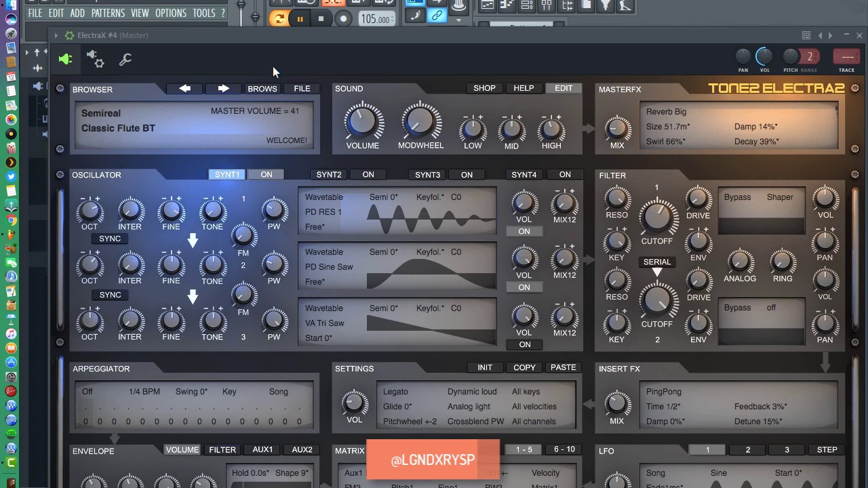This screenshot has width=868, height=488.
Task: Load previous patch with Browser left arrow
Action: click(184, 89)
